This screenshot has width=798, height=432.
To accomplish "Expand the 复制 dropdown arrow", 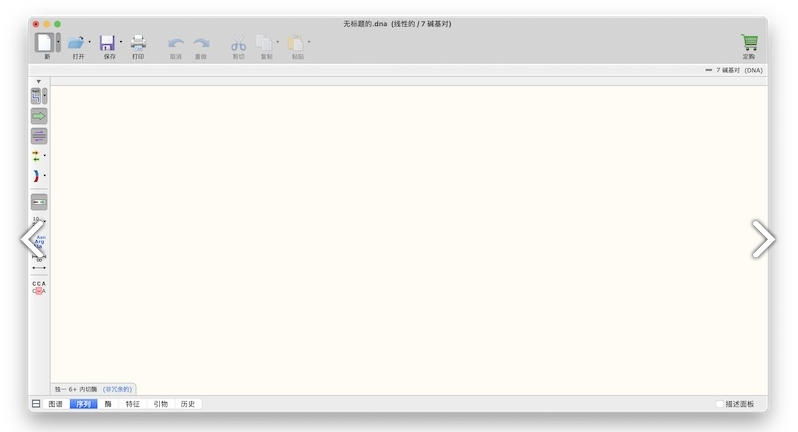I will (277, 42).
